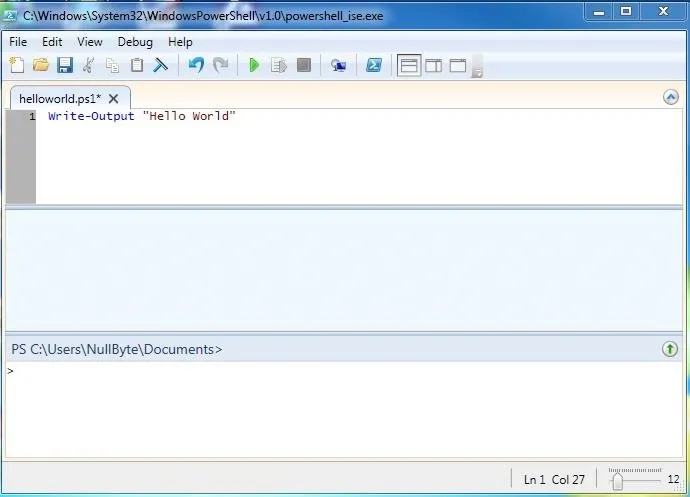Copy selection with the Copy icon
690x497 pixels.
(113, 66)
